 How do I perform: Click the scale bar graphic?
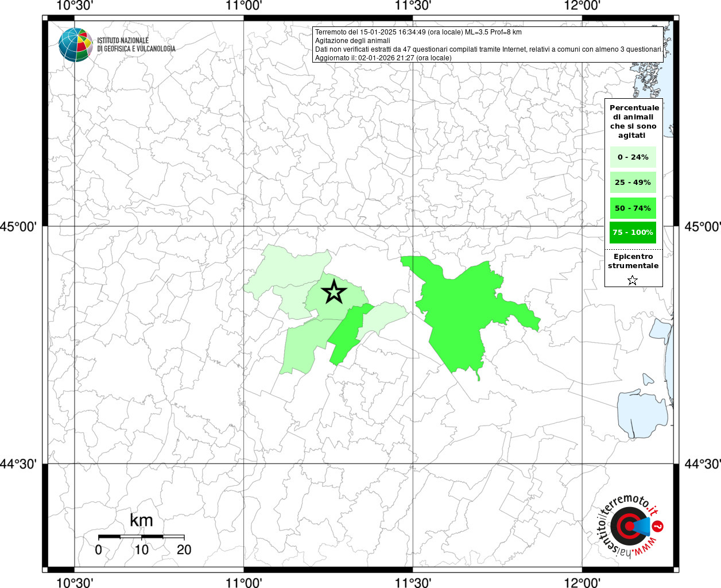pos(141,537)
